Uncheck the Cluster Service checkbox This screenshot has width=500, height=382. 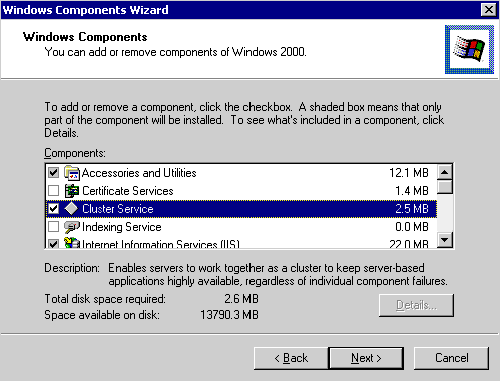[x=54, y=209]
